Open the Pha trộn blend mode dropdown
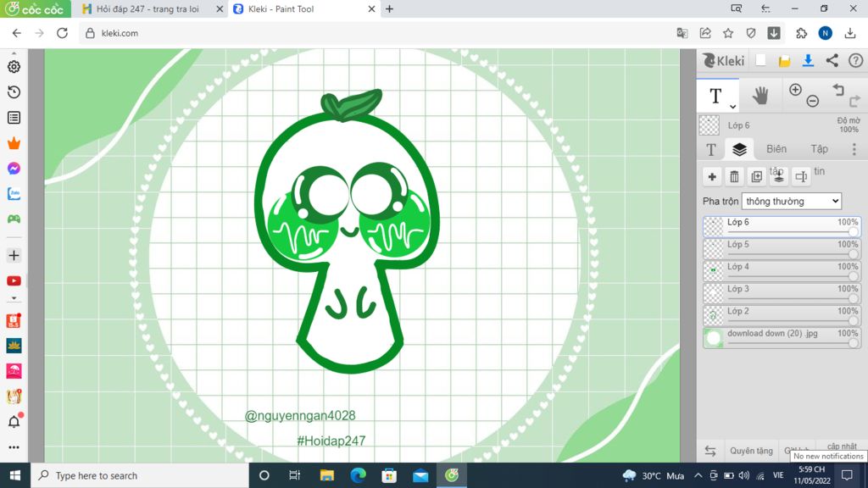Screen dimensions: 868x488 tap(792, 202)
